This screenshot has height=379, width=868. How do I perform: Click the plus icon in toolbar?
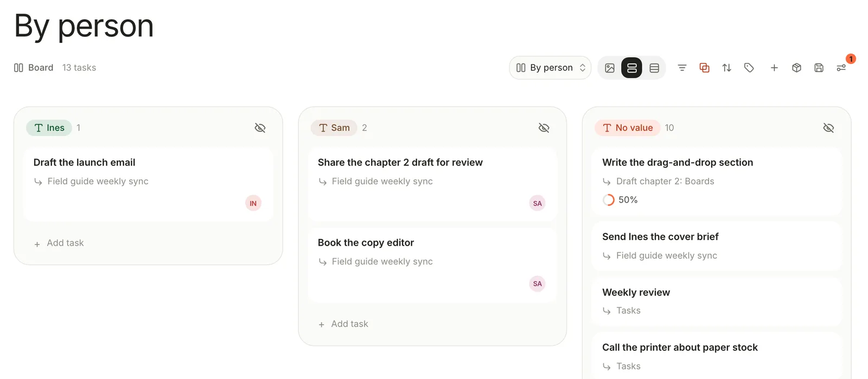pyautogui.click(x=774, y=68)
